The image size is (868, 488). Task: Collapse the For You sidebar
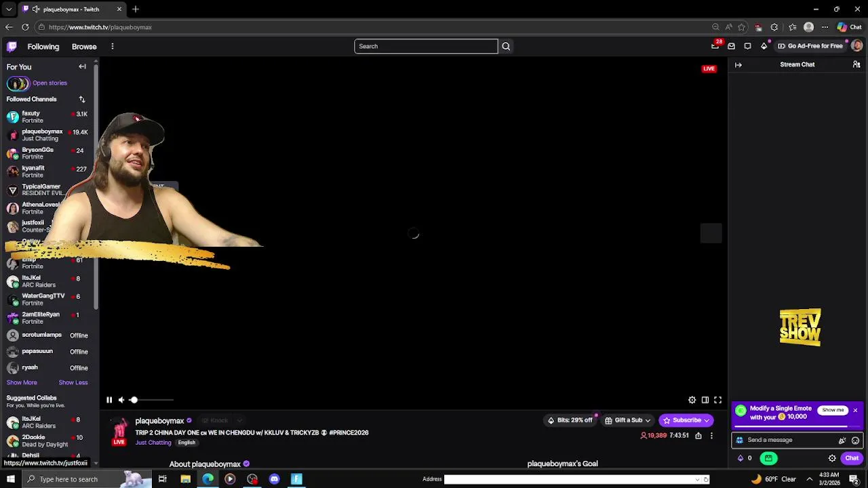pos(82,66)
